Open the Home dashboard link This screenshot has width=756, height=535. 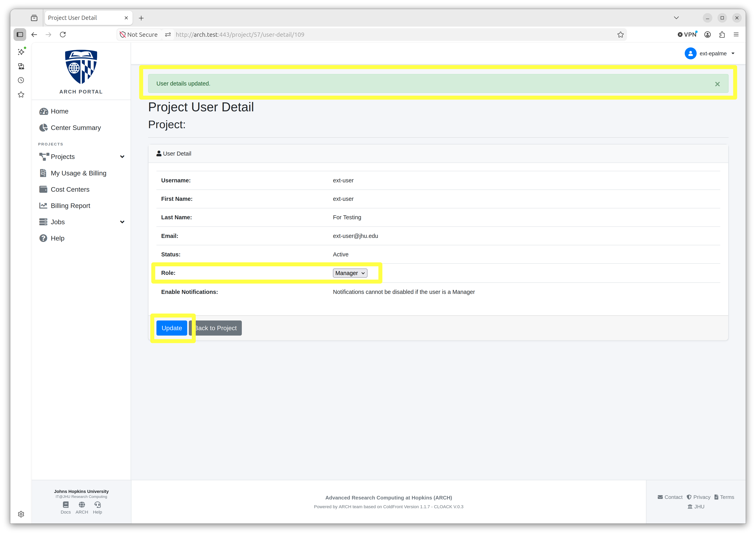tap(59, 111)
